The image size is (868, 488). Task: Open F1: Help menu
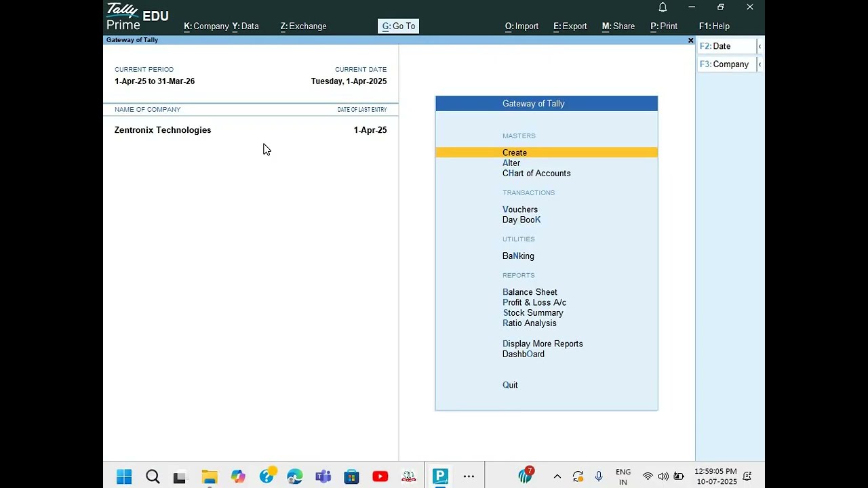click(x=714, y=26)
